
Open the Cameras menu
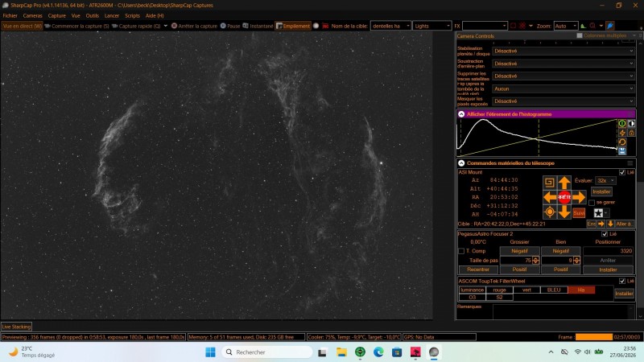[32, 15]
